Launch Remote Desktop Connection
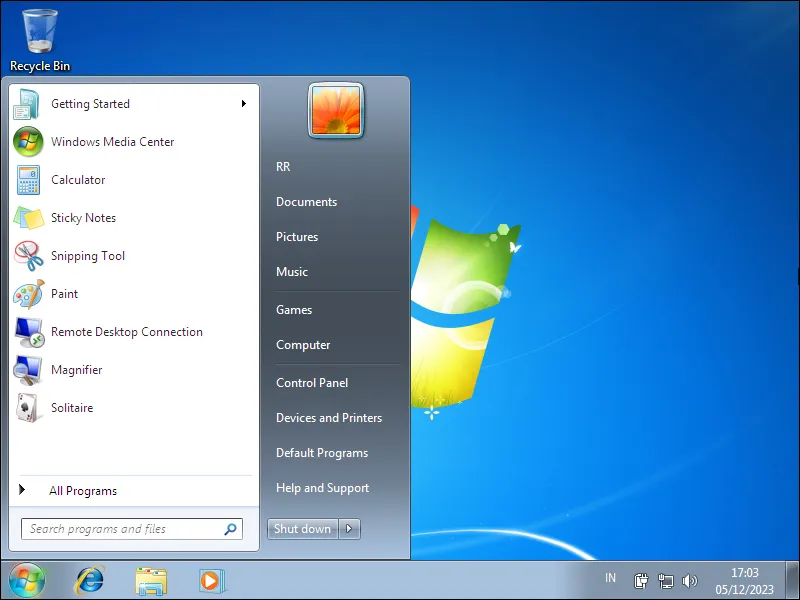Screen dimensions: 800x600 coord(125,332)
